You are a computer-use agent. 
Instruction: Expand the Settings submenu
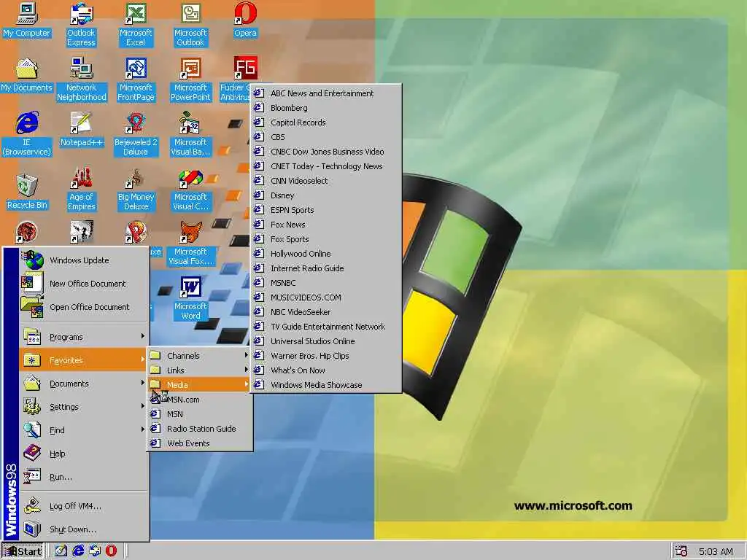84,407
